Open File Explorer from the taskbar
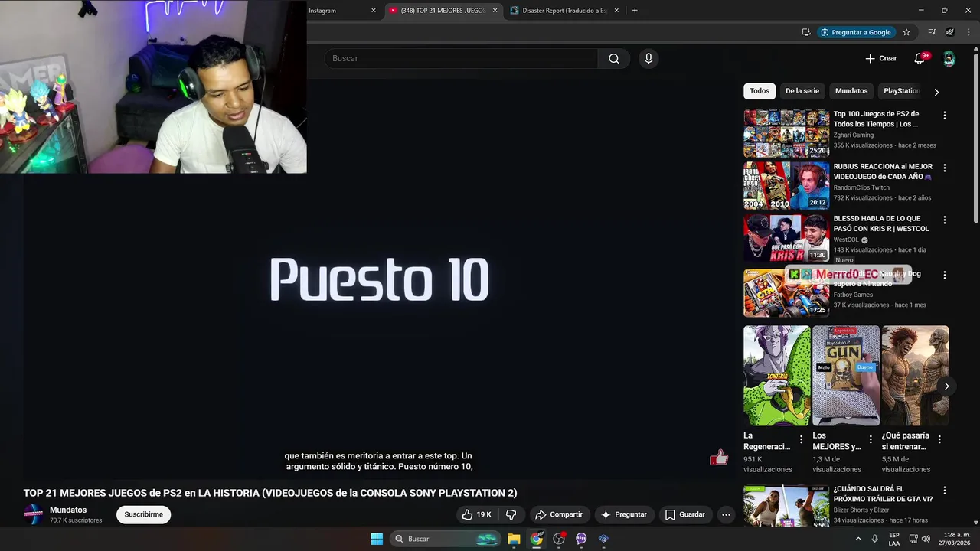 click(514, 539)
